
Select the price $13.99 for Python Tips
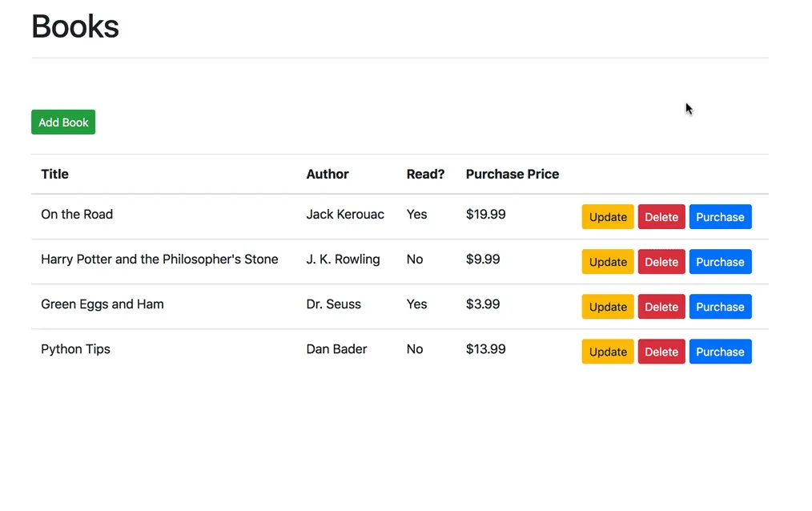tap(485, 349)
